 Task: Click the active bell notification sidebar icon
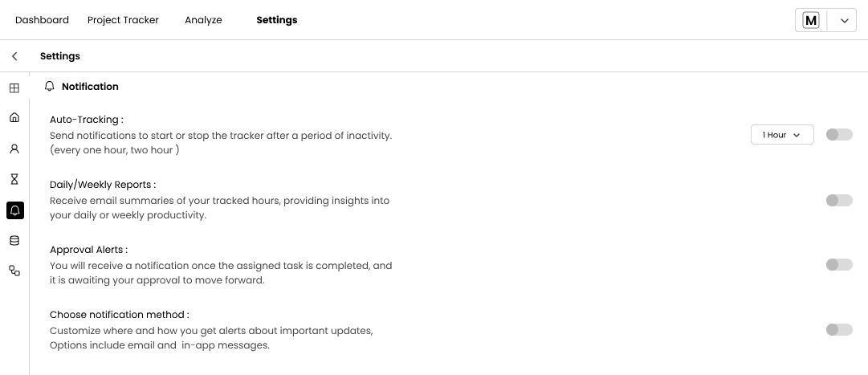click(14, 210)
